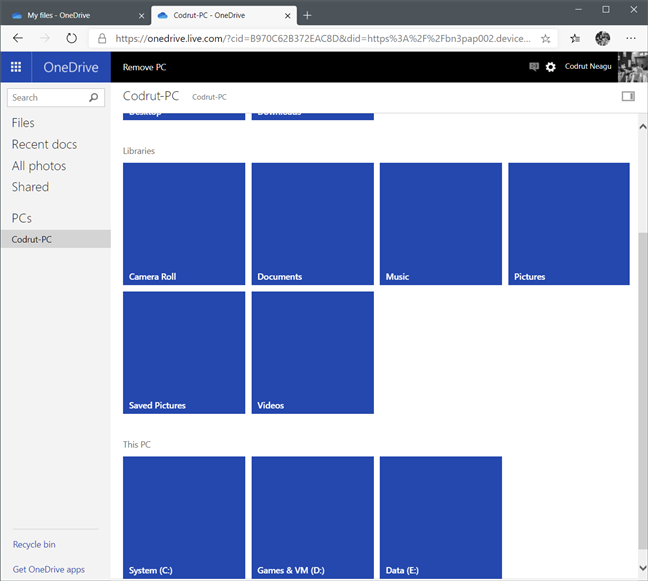This screenshot has height=581, width=648.
Task: Refresh the page with reload icon
Action: 71,38
